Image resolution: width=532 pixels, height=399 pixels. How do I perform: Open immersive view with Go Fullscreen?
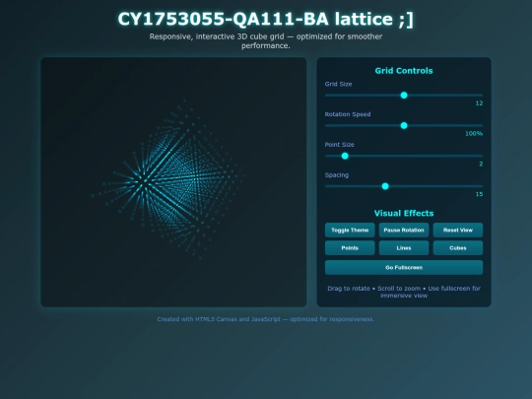tap(404, 267)
